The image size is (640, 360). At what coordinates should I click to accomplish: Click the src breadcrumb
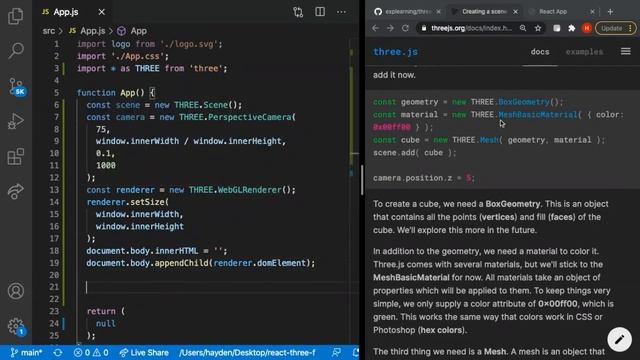click(x=48, y=31)
